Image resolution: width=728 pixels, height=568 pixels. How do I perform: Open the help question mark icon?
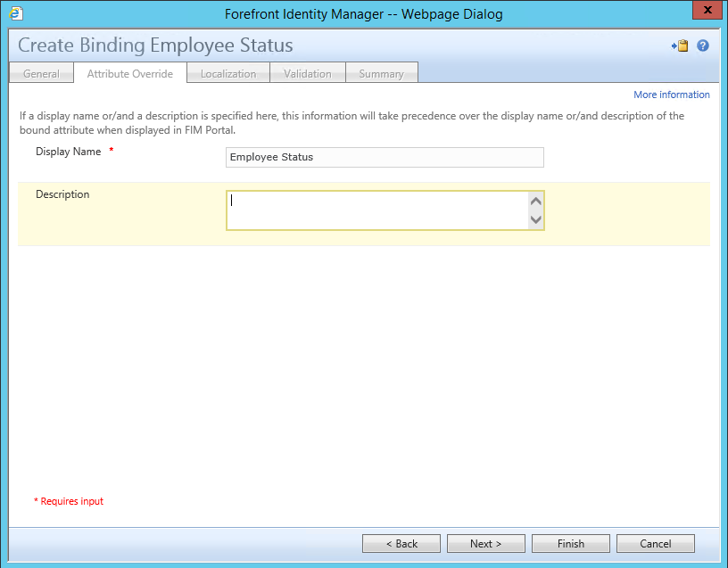point(702,45)
